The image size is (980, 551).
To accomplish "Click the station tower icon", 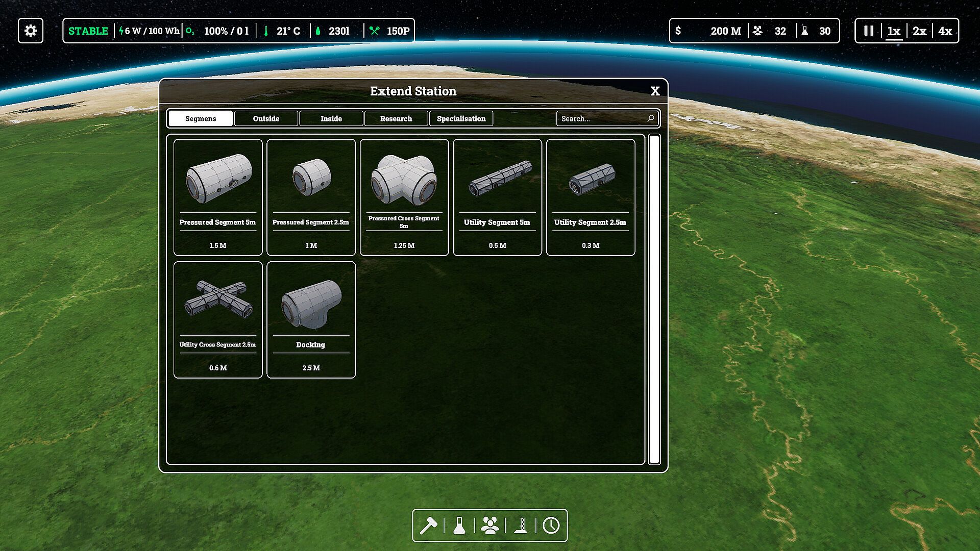I will click(521, 525).
